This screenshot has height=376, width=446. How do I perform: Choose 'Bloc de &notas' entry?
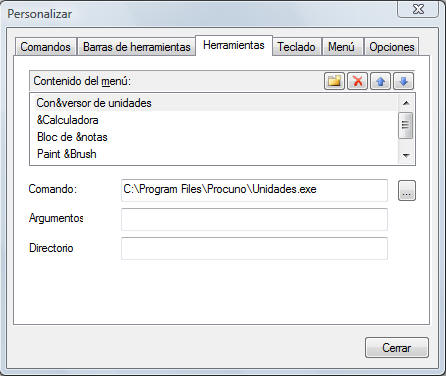click(x=214, y=137)
